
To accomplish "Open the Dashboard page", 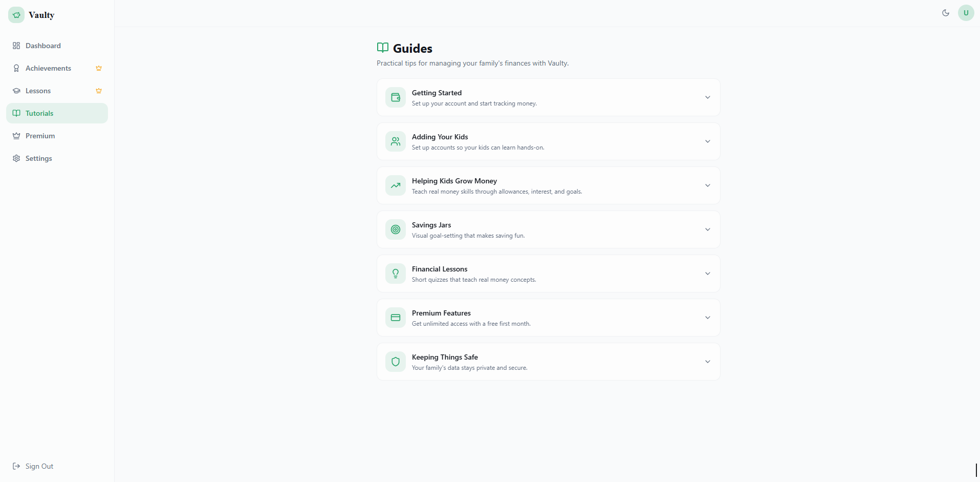I will click(x=43, y=46).
